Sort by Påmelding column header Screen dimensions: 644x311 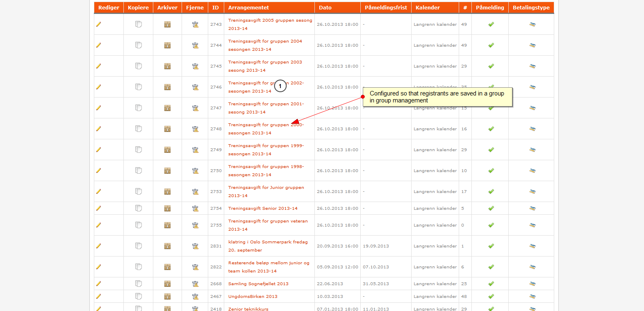click(x=490, y=8)
